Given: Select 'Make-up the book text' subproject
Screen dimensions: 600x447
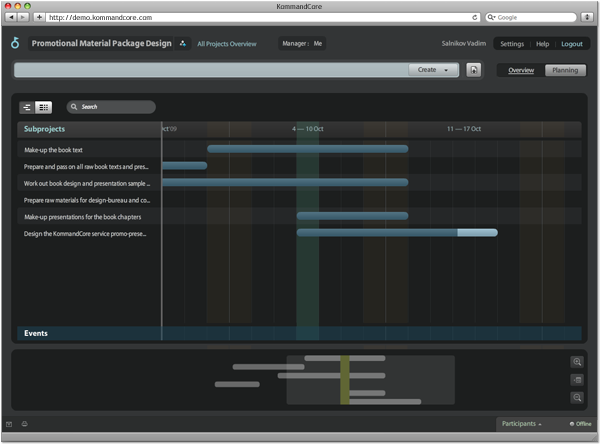Looking at the screenshot, I should 53,150.
